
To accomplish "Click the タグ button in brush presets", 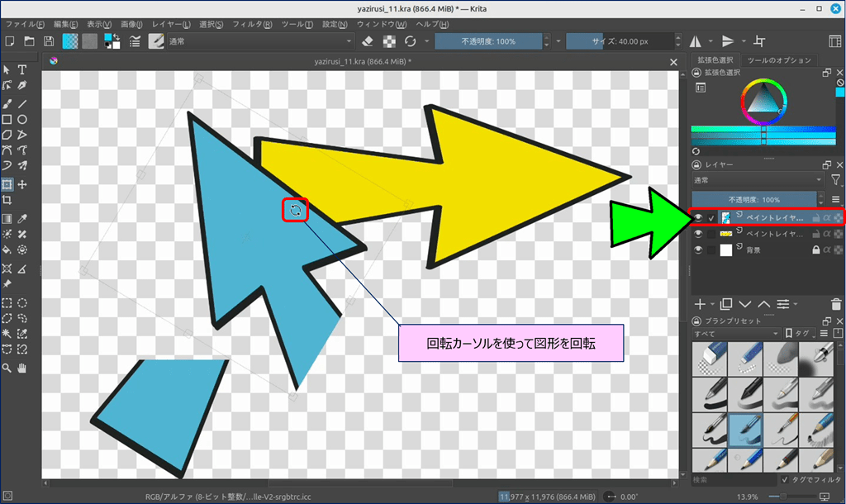I will 801,334.
